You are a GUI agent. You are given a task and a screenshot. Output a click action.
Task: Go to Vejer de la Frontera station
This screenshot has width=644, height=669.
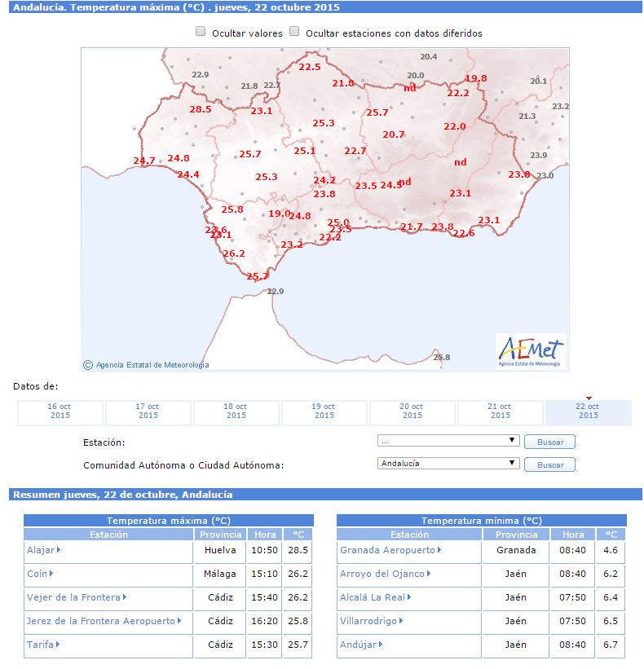click(x=74, y=597)
